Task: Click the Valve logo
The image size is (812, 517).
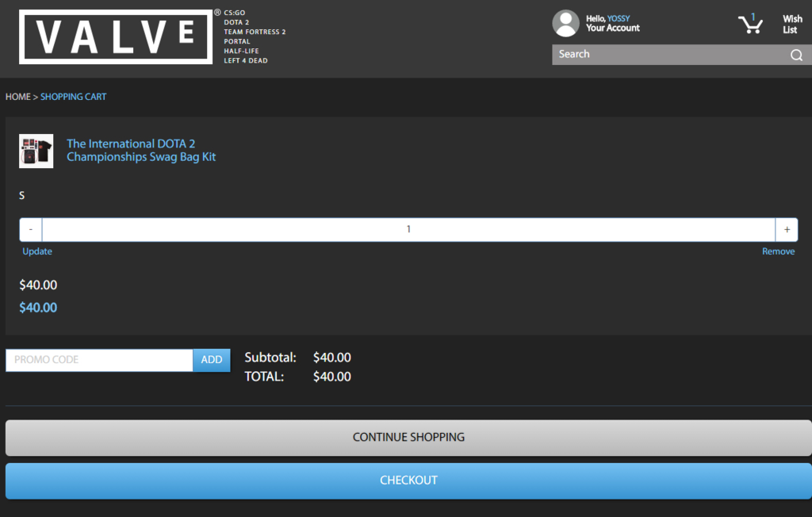Action: (116, 36)
